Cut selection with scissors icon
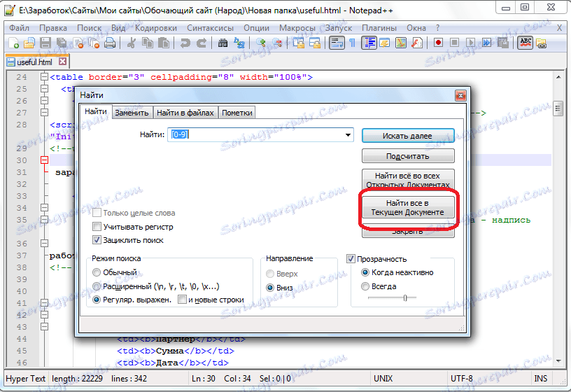 pos(131,43)
